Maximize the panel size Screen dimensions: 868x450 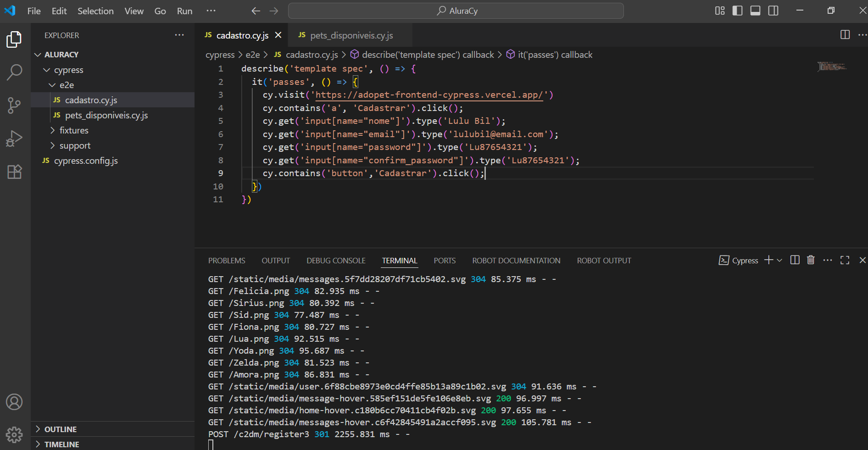point(845,260)
